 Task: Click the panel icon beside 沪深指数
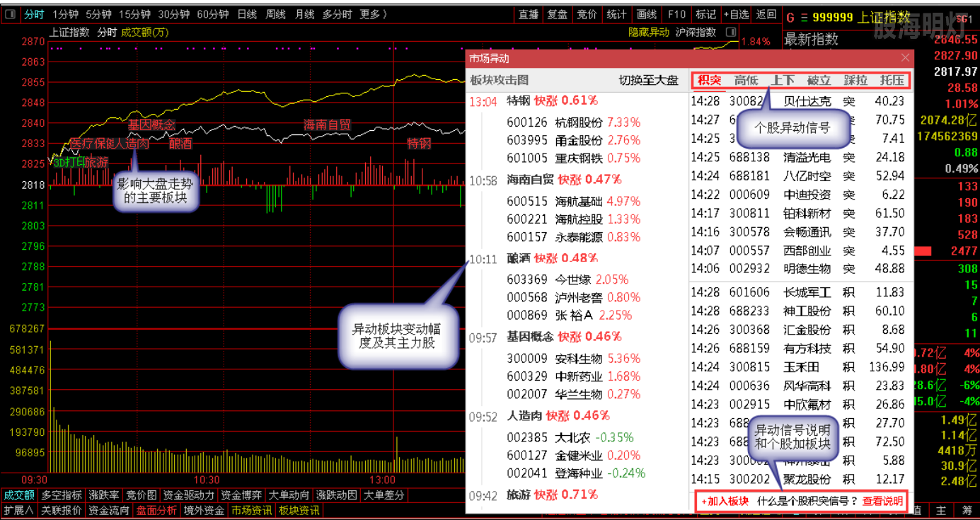(x=731, y=33)
